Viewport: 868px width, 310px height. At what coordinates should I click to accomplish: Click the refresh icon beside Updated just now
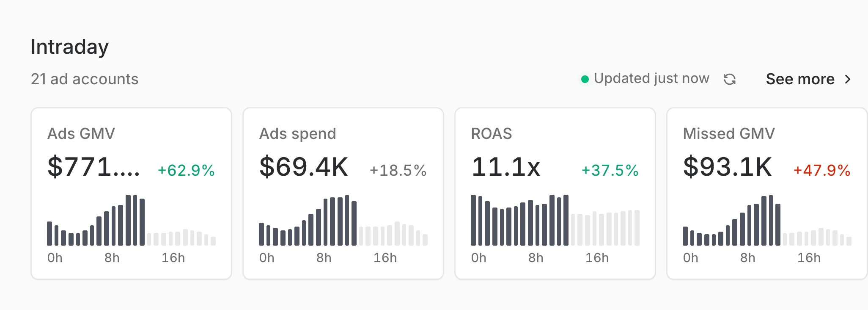[730, 79]
